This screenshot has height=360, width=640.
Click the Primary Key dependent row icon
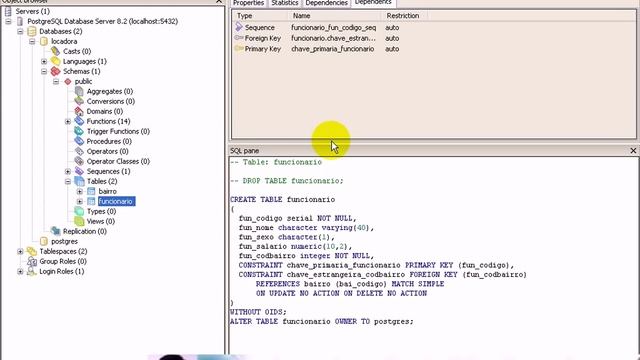point(239,49)
